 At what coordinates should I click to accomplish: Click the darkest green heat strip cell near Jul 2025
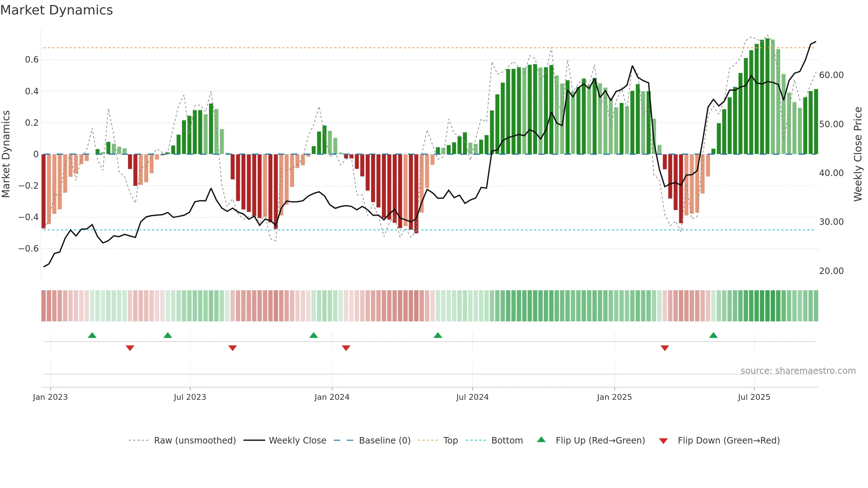tap(767, 306)
